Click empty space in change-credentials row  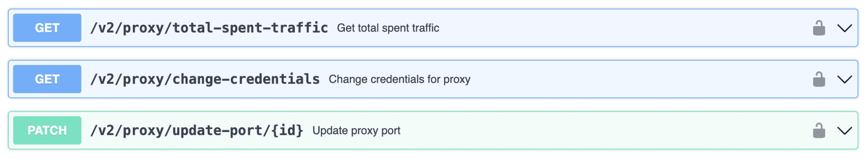point(640,79)
